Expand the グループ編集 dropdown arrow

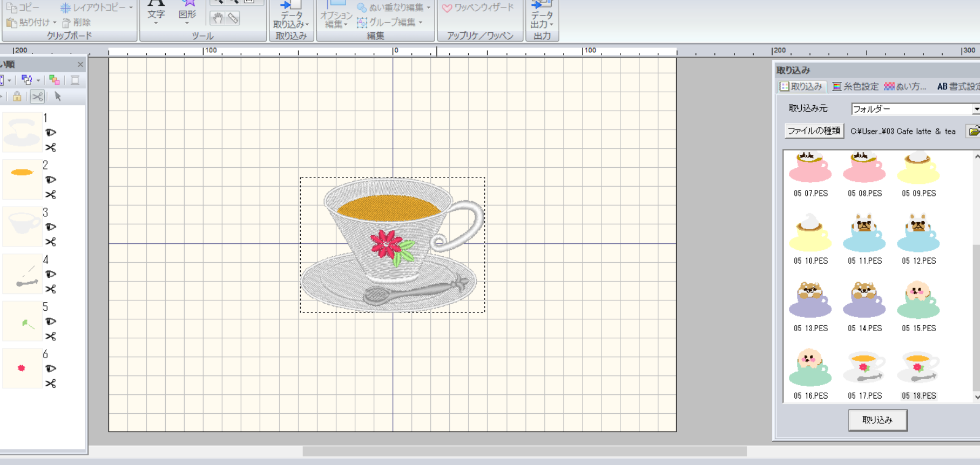[x=421, y=23]
